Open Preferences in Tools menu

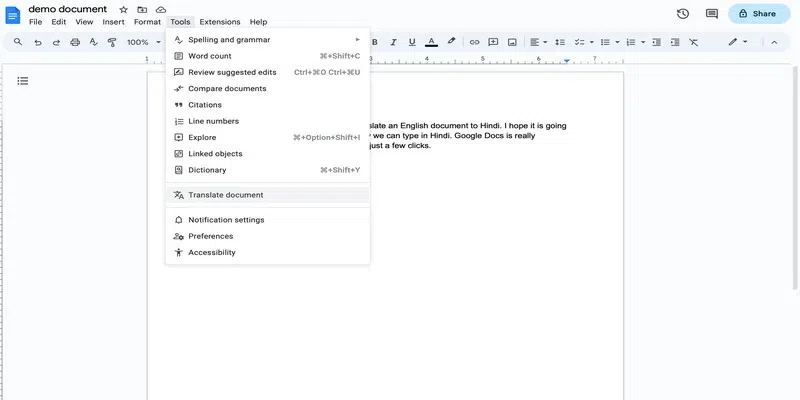[x=268, y=236]
